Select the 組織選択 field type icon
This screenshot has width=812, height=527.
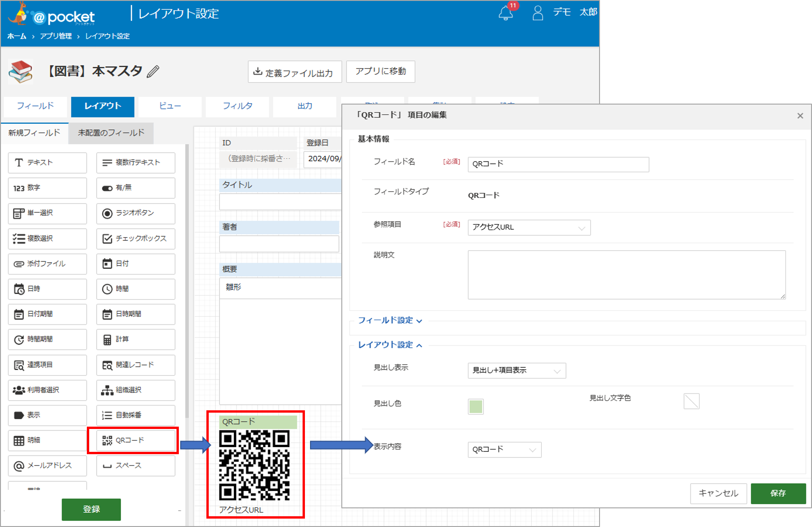click(135, 390)
